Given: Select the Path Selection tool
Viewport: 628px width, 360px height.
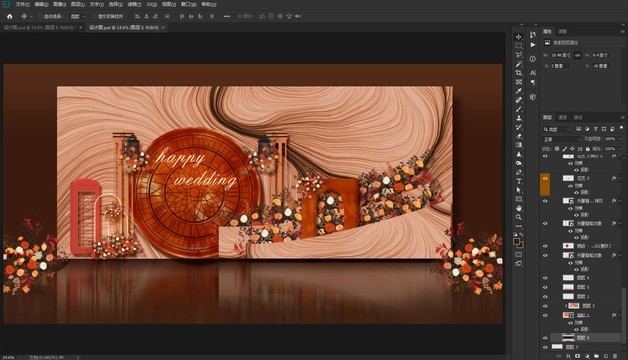Looking at the screenshot, I should 519,190.
